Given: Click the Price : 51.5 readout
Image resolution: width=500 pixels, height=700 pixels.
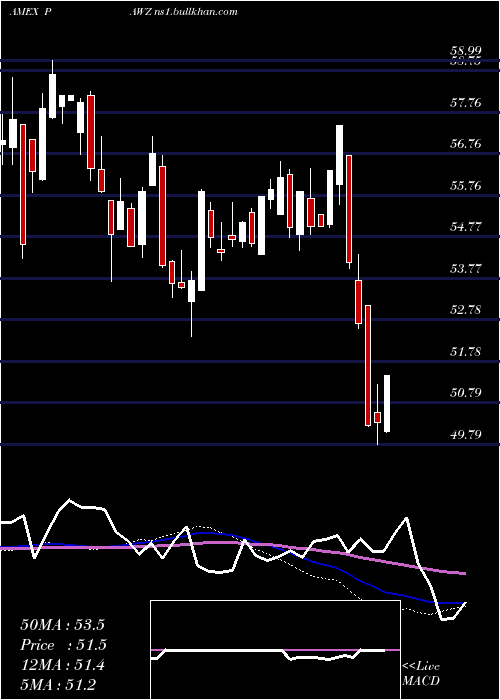Looking at the screenshot, I should click(64, 645).
